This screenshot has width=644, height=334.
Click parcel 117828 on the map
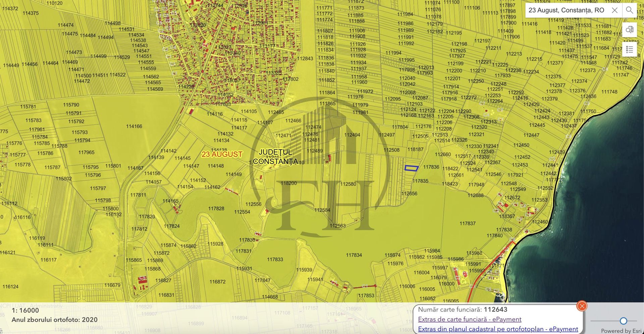216,209
